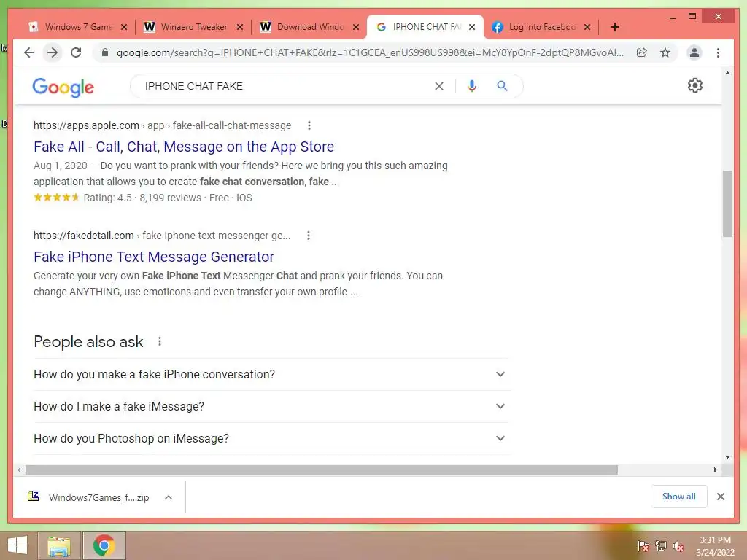Viewport: 747px width, 560px height.
Task: Open File Explorer from the taskbar
Action: tap(58, 545)
